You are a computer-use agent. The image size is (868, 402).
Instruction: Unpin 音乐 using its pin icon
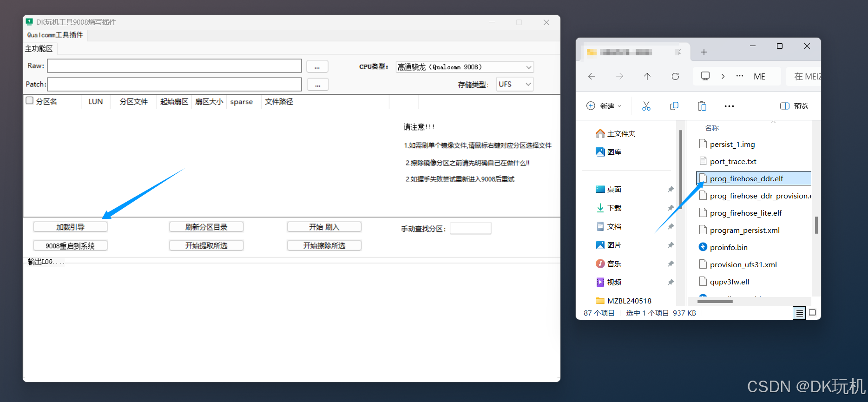[671, 264]
